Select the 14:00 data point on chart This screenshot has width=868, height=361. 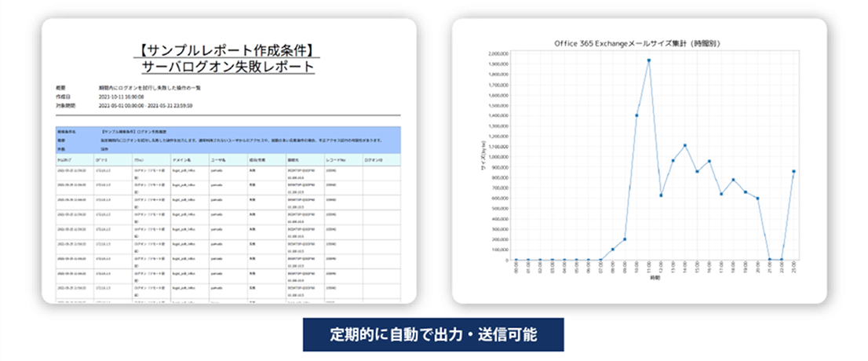click(685, 145)
